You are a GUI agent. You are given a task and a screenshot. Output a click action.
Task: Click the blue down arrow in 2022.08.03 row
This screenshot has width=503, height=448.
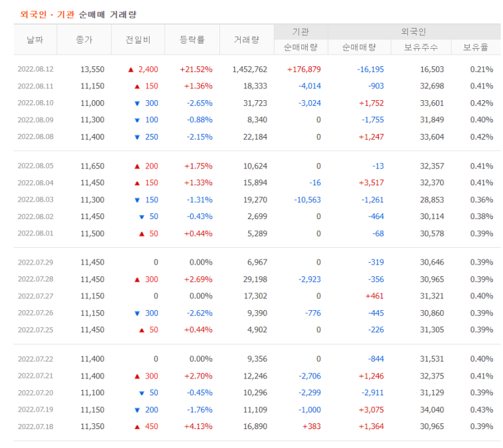[137, 200]
